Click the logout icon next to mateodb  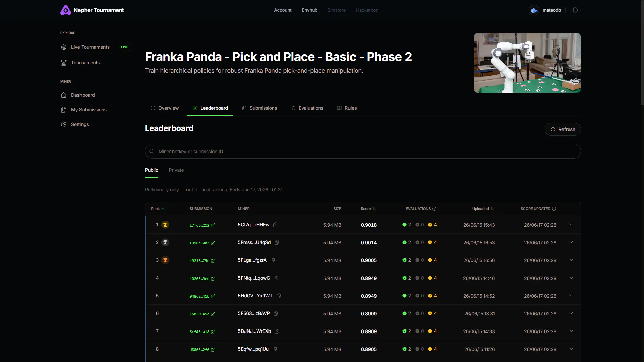tap(576, 10)
